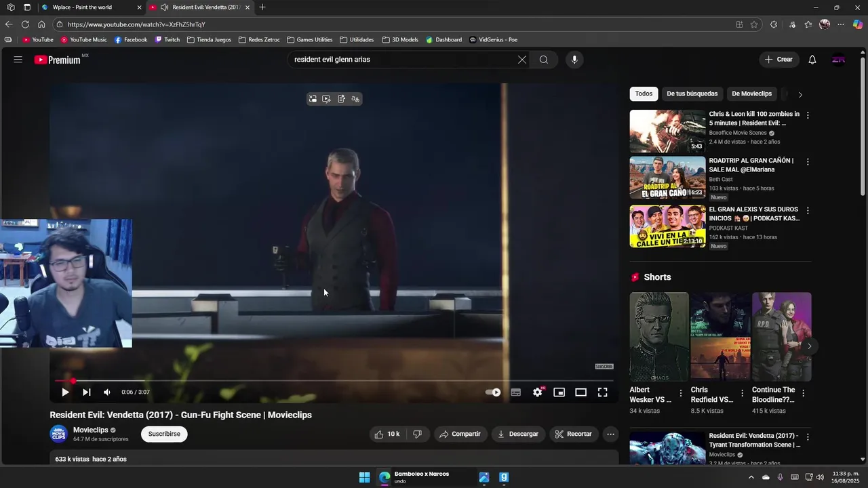Viewport: 868px width, 488px height.
Task: Open the YouTube hamburger guide menu
Action: [18, 60]
